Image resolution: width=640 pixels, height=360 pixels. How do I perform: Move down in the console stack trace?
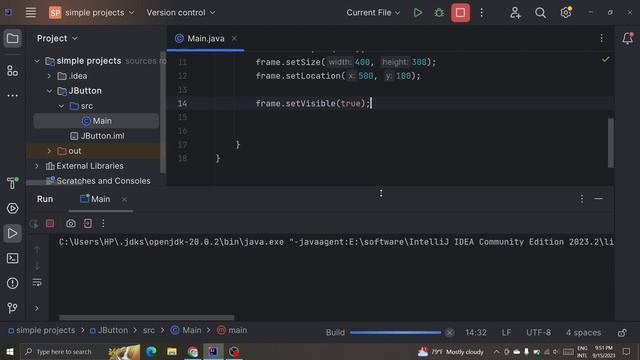[37, 266]
